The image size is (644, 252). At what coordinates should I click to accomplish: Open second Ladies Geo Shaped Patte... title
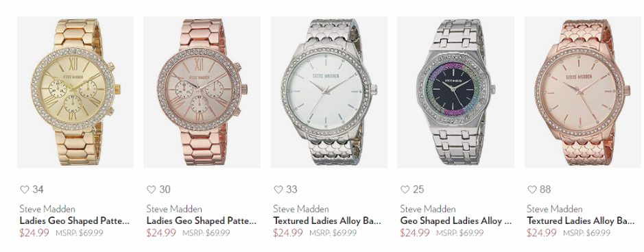point(201,221)
